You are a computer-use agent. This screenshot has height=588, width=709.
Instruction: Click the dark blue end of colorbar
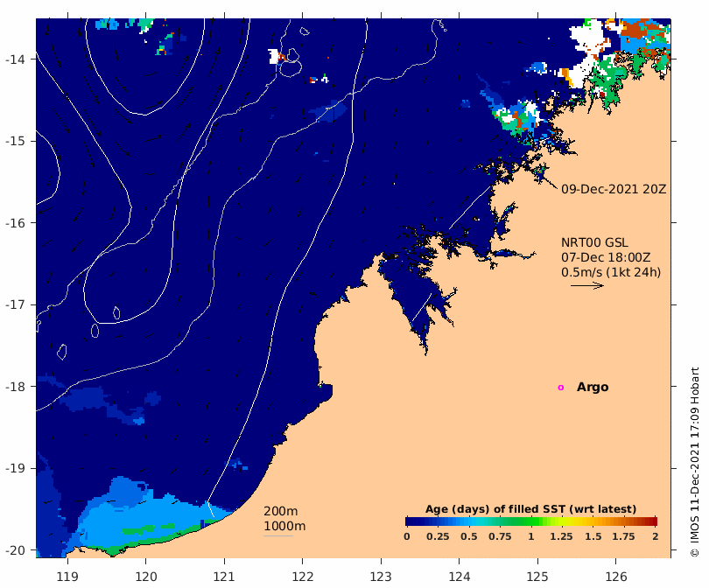click(x=411, y=521)
